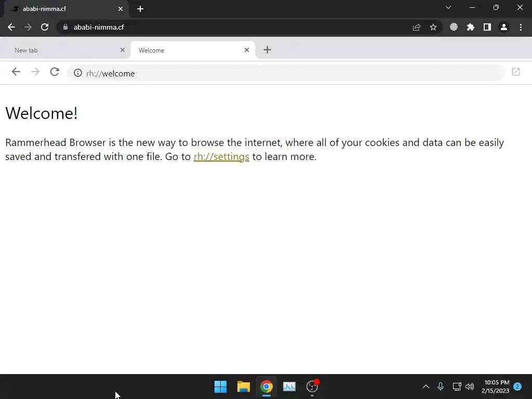
Task: Reload the ababi-nimma.cf page in Chrome
Action: pyautogui.click(x=45, y=27)
